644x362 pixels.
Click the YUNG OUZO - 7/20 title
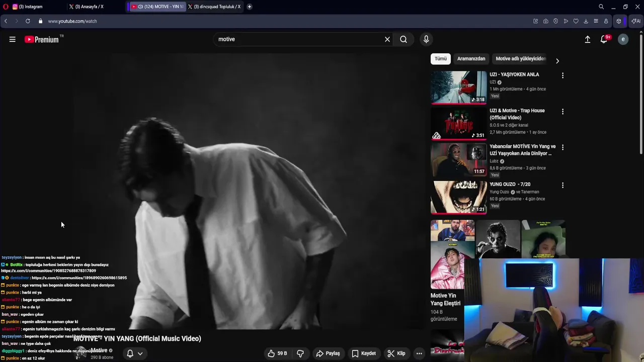click(x=510, y=185)
